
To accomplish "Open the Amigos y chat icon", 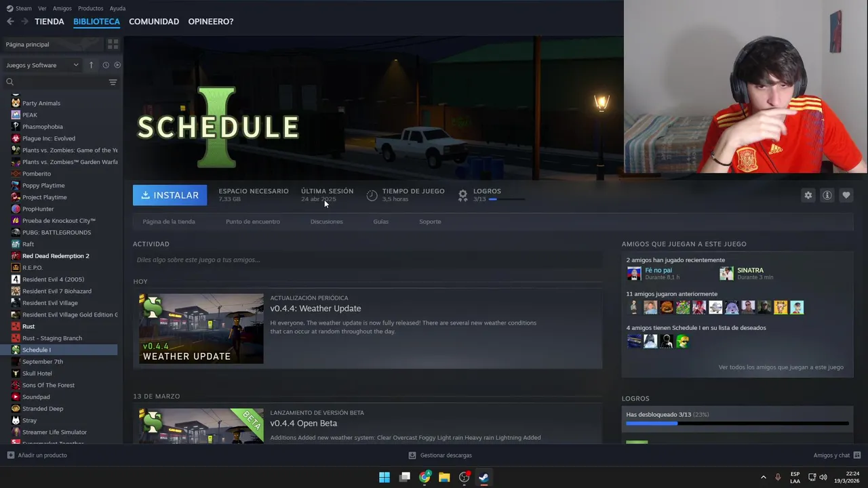I will pos(857,455).
